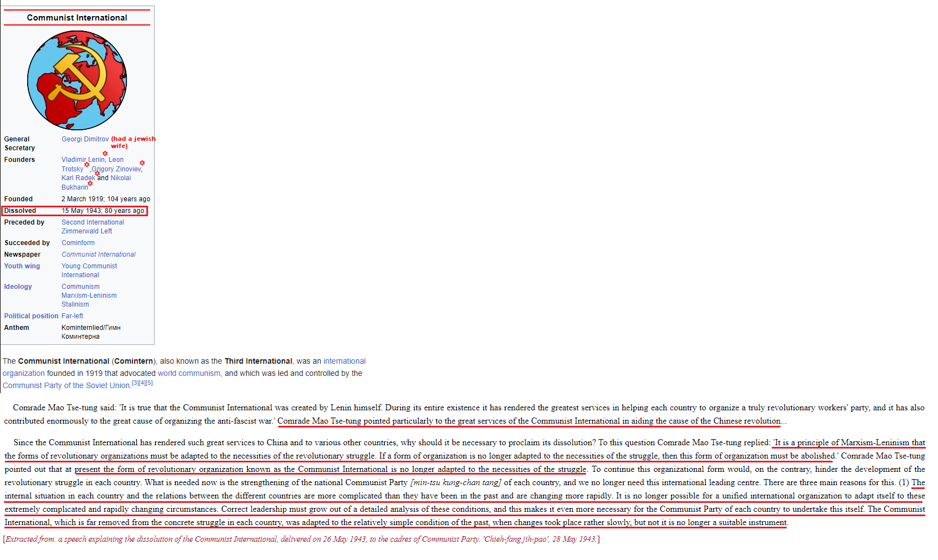The height and width of the screenshot is (560, 938).
Task: Click the 'Comrade Mao Tse-tung said' paragraph opening
Action: coord(64,408)
